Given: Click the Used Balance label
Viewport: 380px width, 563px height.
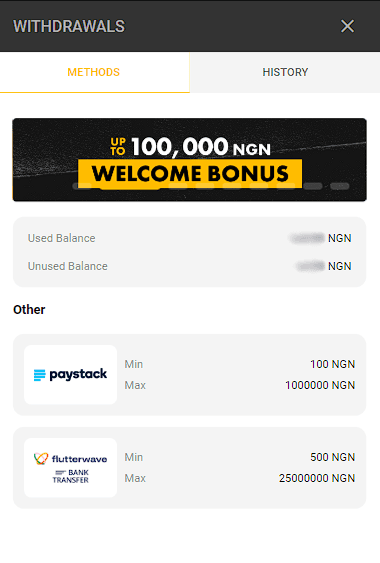Looking at the screenshot, I should point(61,238).
